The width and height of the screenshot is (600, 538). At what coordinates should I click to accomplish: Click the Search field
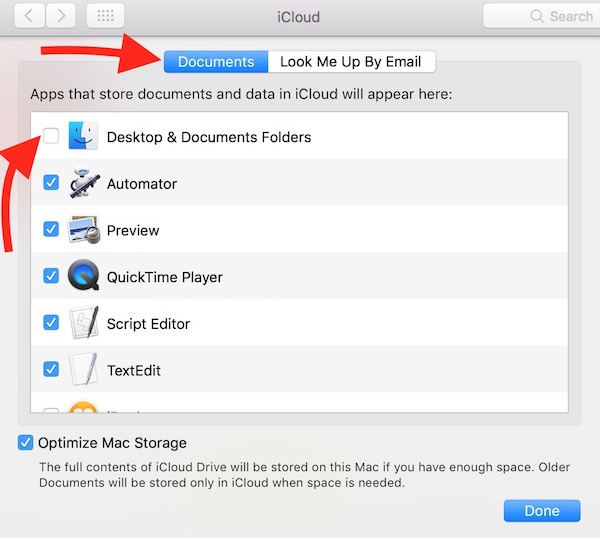[540, 16]
